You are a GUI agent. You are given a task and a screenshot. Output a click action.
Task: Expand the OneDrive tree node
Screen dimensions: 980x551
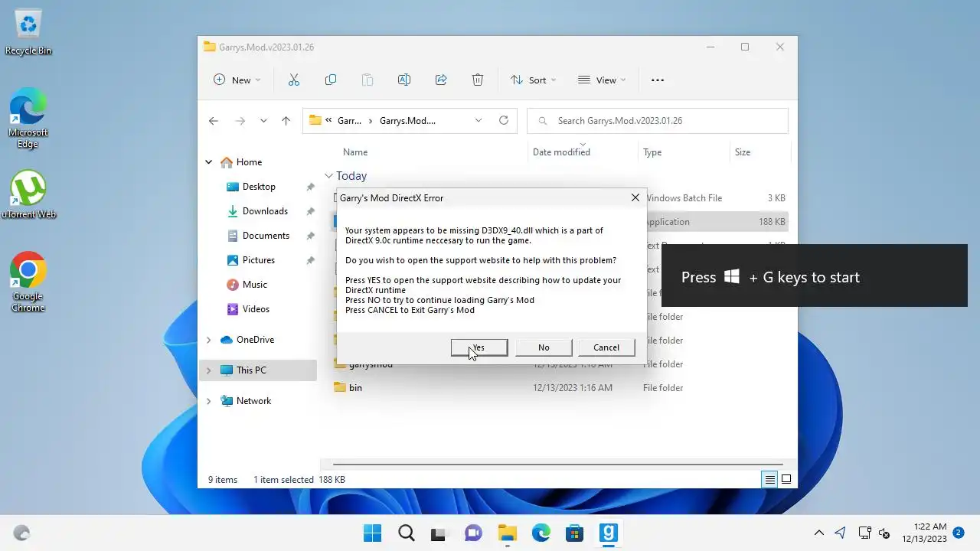point(208,340)
